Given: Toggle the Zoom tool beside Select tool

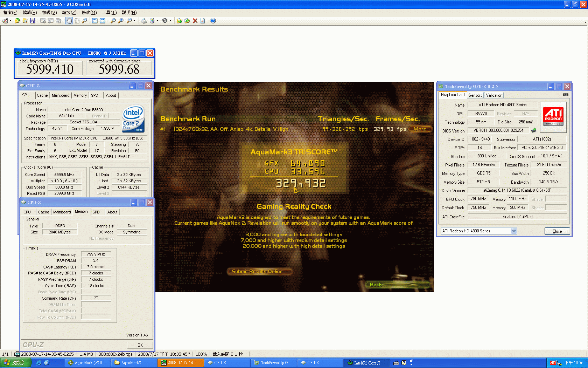Looking at the screenshot, I should click(x=85, y=21).
